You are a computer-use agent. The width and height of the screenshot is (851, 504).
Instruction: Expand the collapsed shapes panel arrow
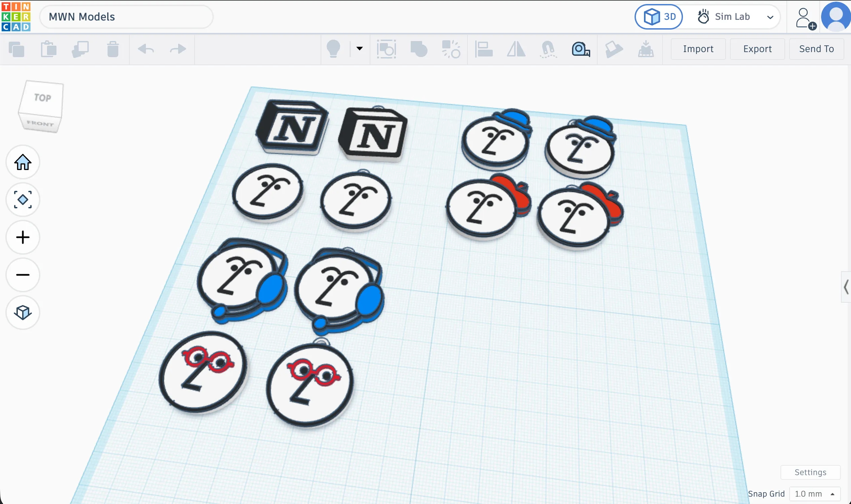tap(846, 287)
